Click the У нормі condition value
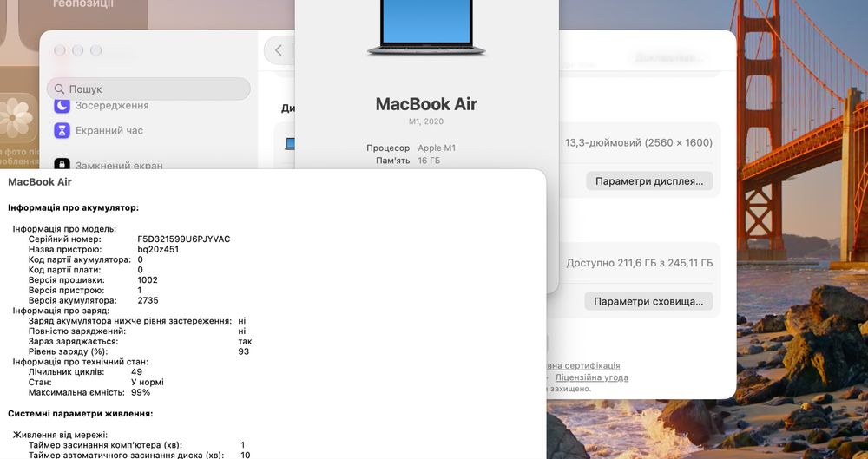Image resolution: width=868 pixels, height=459 pixels. (148, 382)
